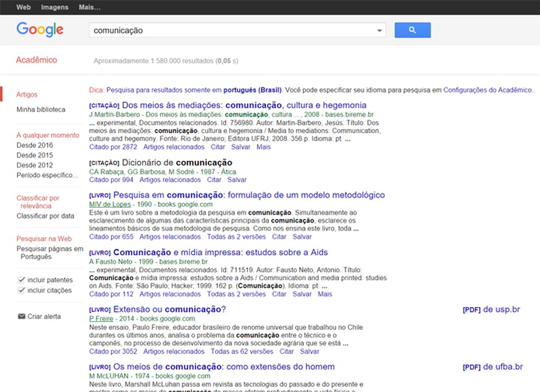Toggle the incluir patentes checkbox
Image resolution: width=540 pixels, height=392 pixels.
coord(21,280)
